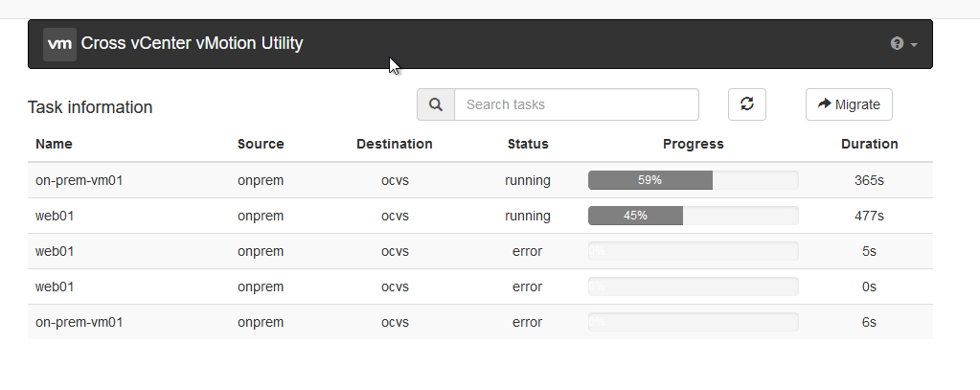The image size is (980, 390).
Task: Click the 5s duration value
Action: pyautogui.click(x=869, y=251)
